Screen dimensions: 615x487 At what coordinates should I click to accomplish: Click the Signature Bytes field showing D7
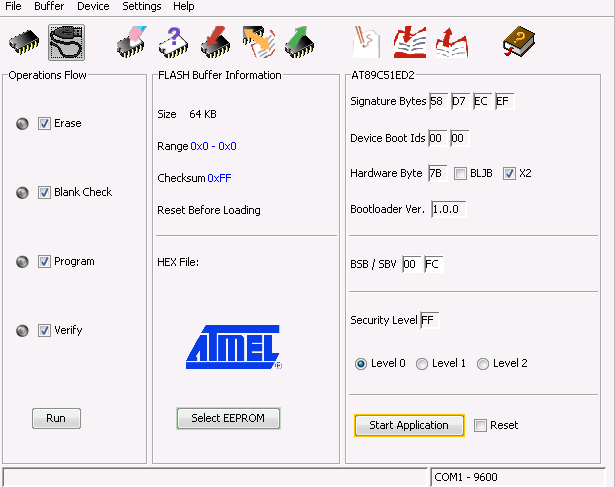(x=460, y=102)
